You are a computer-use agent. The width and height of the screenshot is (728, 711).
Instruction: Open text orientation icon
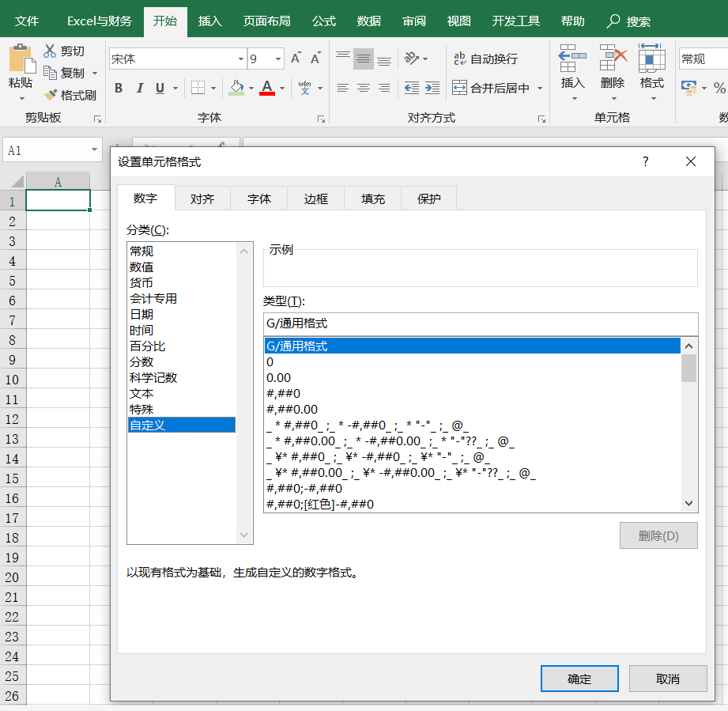411,59
